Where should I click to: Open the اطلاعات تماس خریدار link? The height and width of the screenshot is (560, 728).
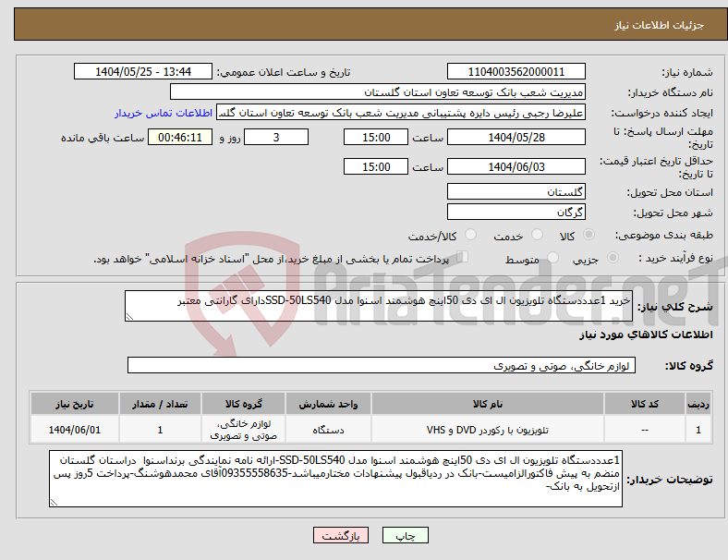click(164, 113)
